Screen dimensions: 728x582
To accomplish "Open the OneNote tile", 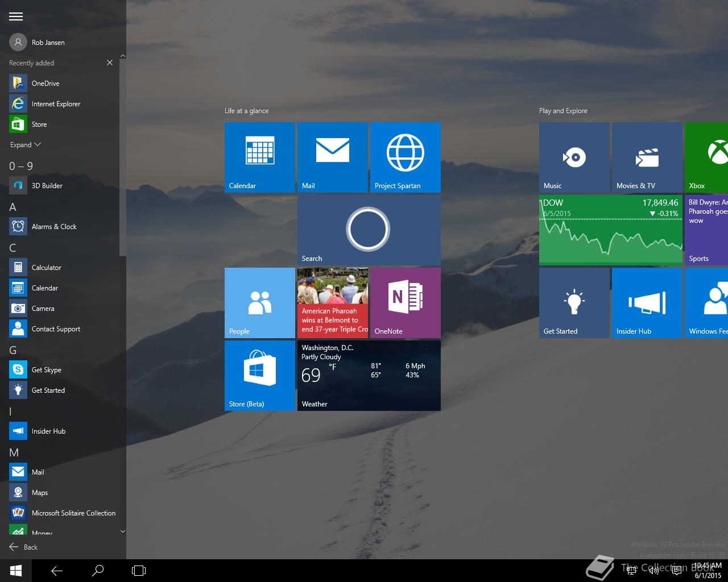I will tap(405, 303).
